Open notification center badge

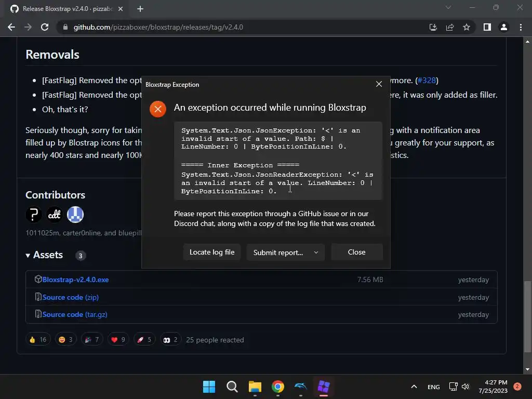(x=517, y=387)
